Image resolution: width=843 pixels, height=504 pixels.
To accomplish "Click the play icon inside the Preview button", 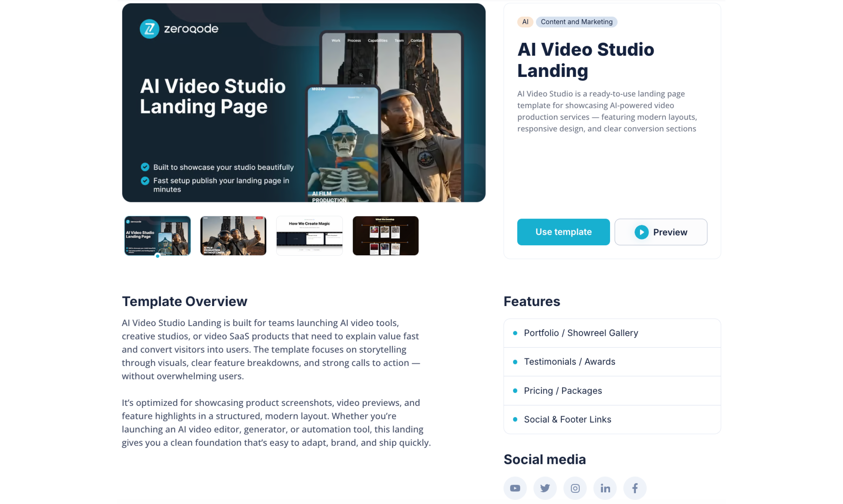I will click(x=642, y=232).
